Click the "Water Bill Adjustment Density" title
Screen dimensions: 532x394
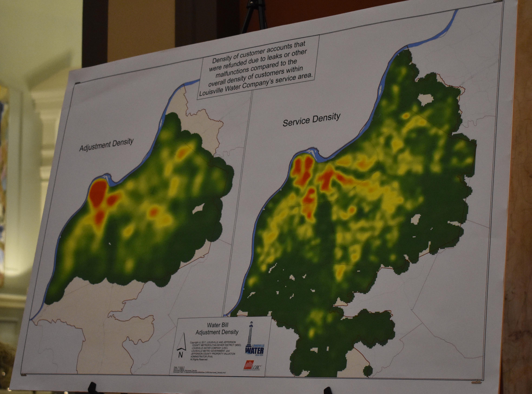[217, 329]
